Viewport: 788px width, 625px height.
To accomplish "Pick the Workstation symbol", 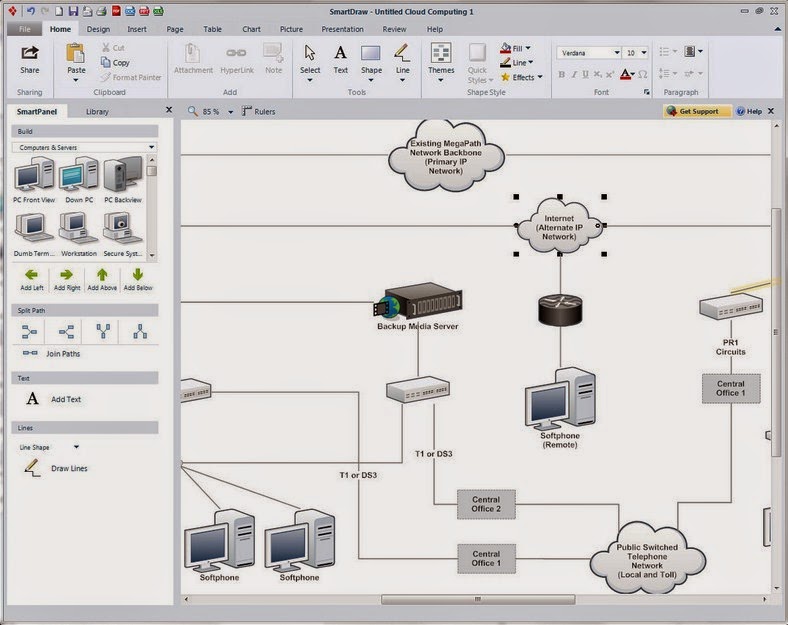I will coord(79,234).
